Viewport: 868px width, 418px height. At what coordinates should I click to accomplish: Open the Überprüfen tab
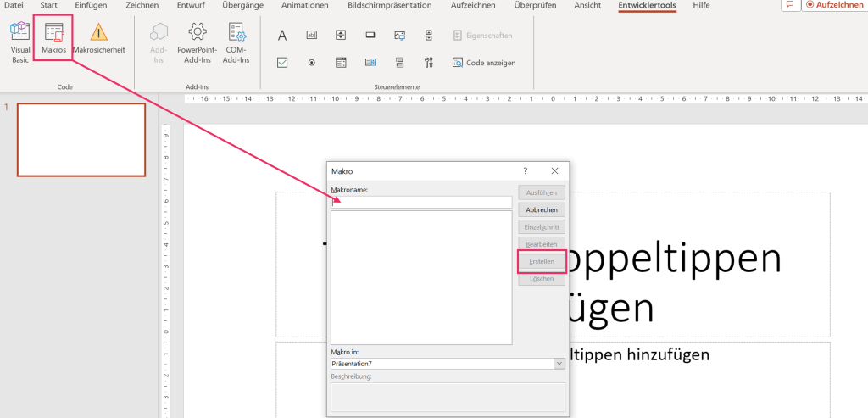(535, 5)
